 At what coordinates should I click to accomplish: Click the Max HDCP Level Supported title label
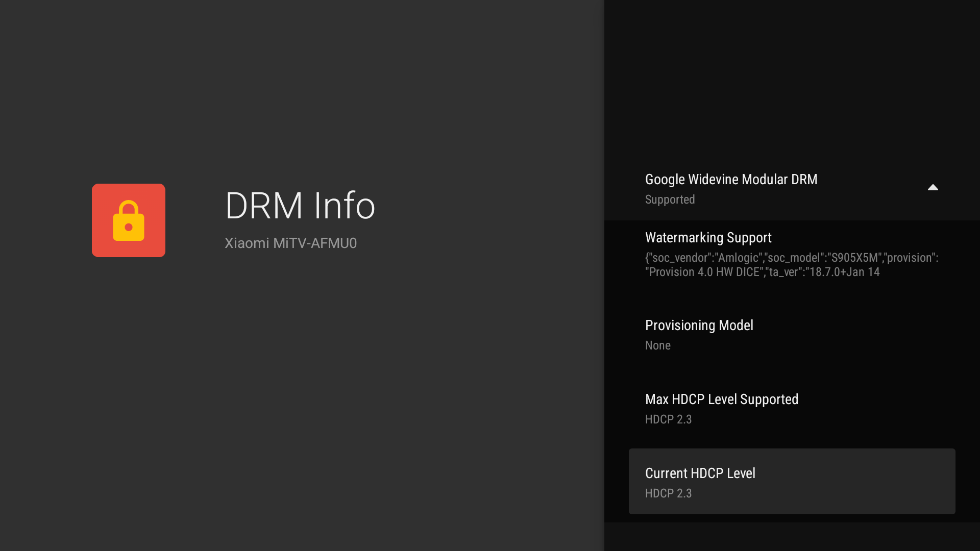(721, 399)
